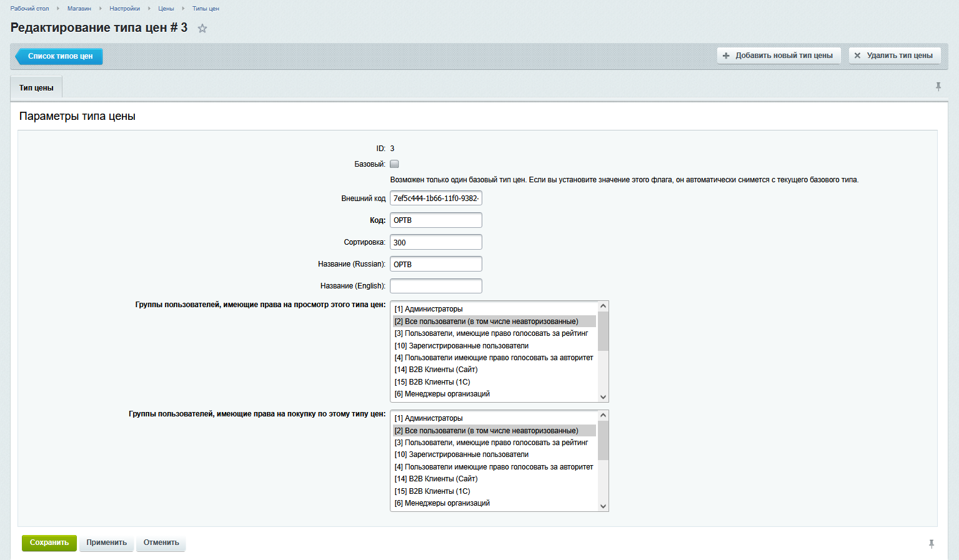959x560 pixels.
Task: Return to Список типов цен
Action: pyautogui.click(x=60, y=56)
